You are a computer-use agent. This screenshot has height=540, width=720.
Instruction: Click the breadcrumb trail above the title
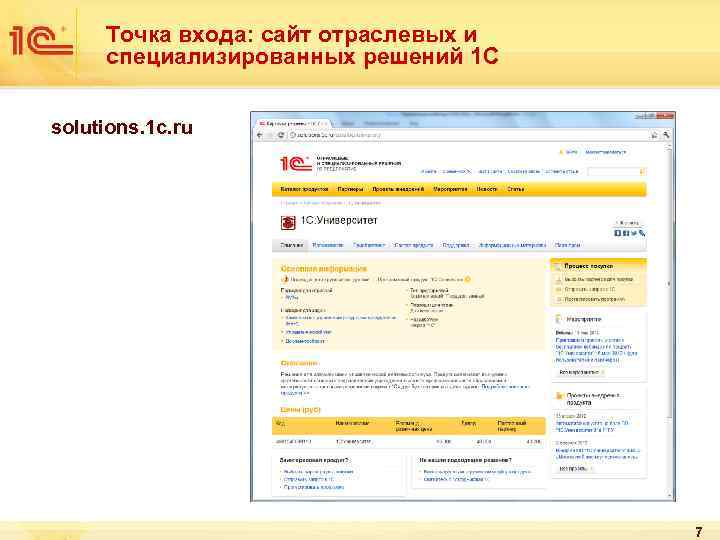click(x=331, y=203)
